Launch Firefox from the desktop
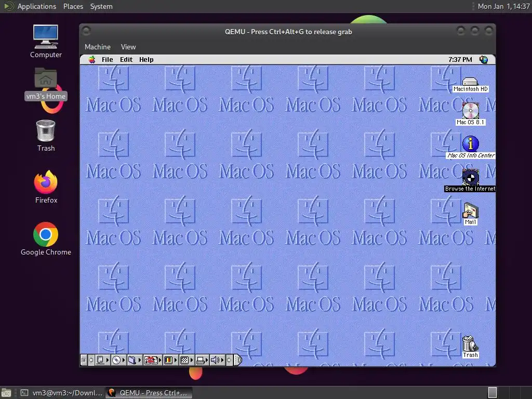Viewport: 532px width, 399px height. (46, 187)
